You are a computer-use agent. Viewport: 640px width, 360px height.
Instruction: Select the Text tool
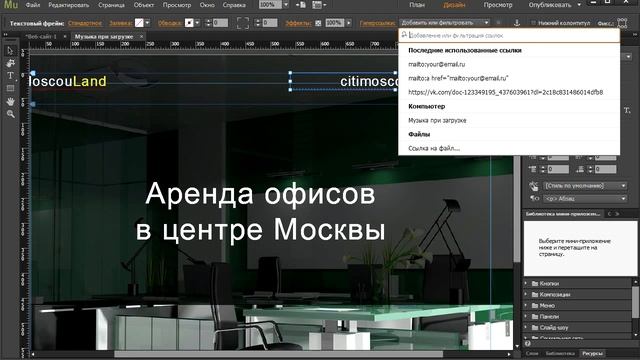[x=10, y=76]
